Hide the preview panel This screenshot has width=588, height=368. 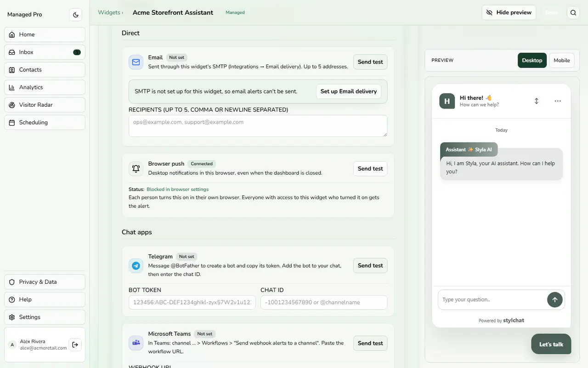click(x=509, y=12)
